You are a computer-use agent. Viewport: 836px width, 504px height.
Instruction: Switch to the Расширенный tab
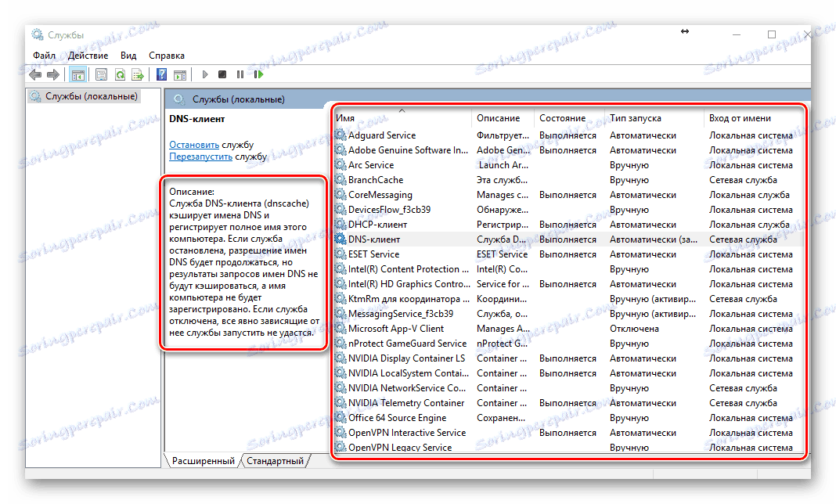[204, 461]
